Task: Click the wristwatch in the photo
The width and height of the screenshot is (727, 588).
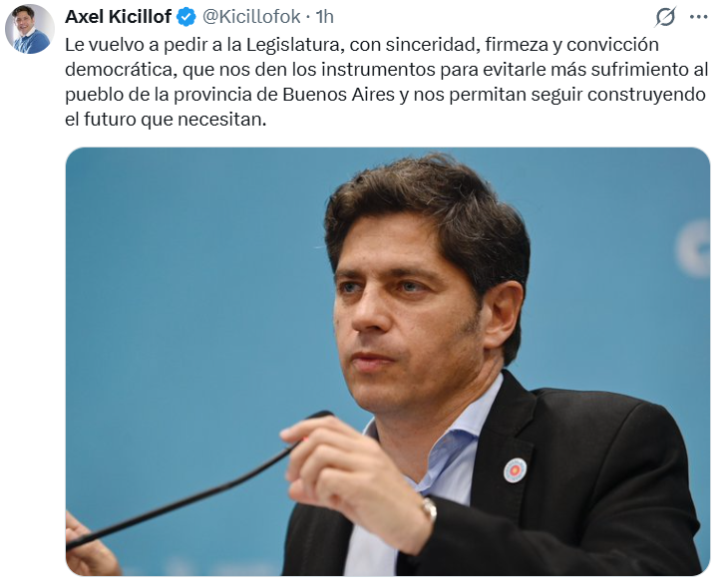Action: [430, 508]
